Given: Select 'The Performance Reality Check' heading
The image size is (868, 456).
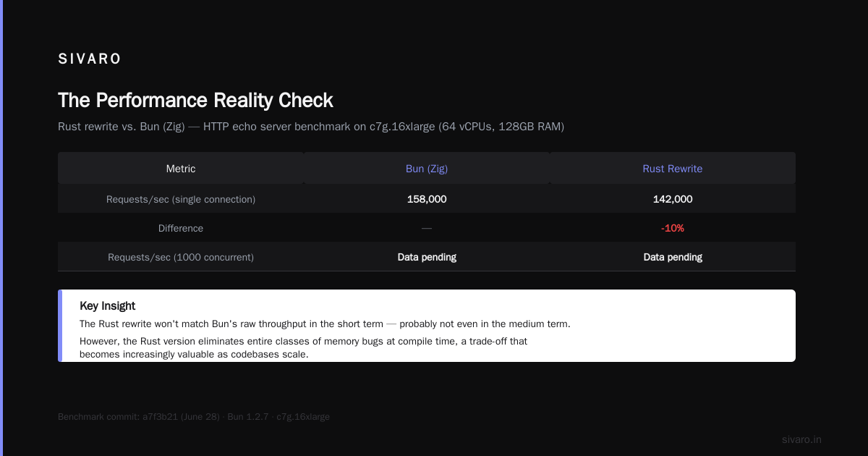Looking at the screenshot, I should (195, 100).
